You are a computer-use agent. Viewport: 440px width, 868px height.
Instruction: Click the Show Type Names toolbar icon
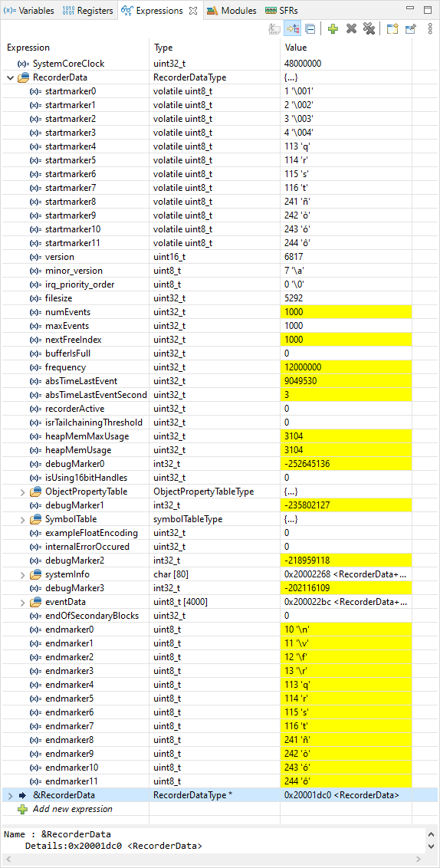pos(274,29)
